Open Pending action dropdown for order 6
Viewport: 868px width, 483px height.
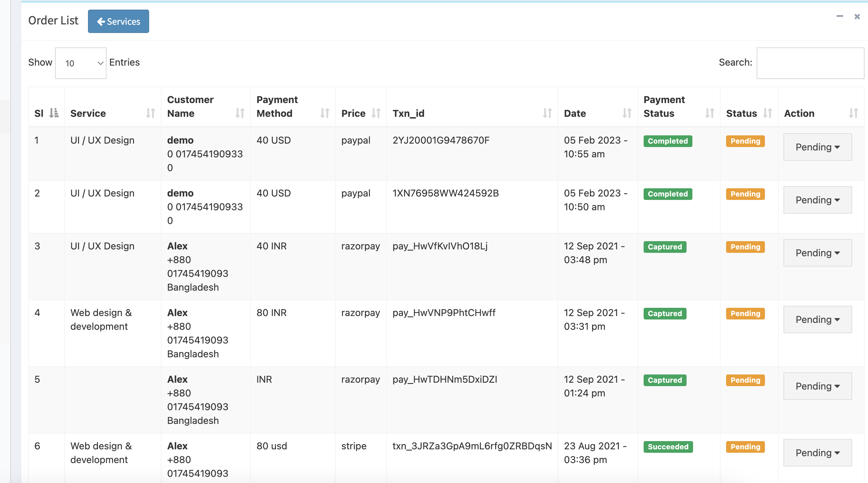click(817, 453)
